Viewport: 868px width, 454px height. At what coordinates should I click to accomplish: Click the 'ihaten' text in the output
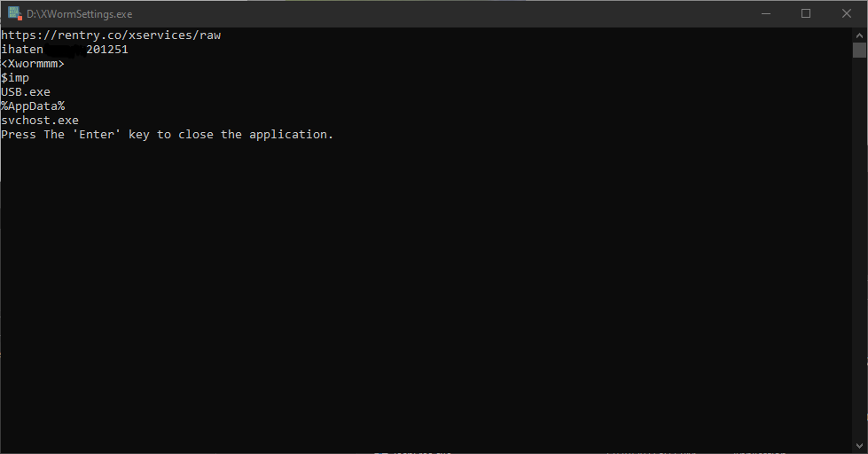pyautogui.click(x=22, y=50)
